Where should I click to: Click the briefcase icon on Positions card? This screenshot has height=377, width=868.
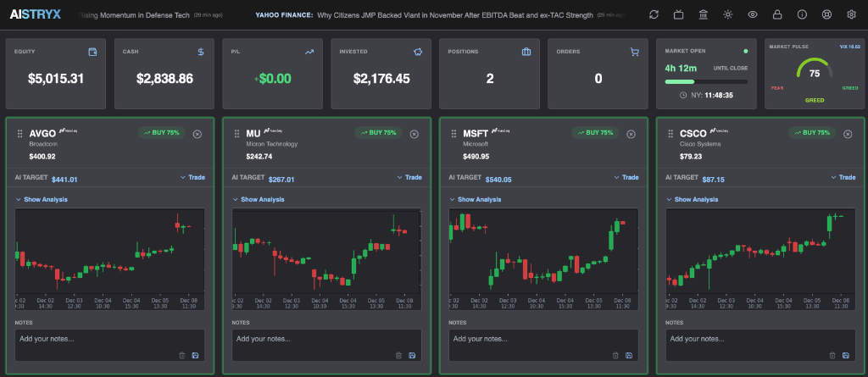pos(526,52)
